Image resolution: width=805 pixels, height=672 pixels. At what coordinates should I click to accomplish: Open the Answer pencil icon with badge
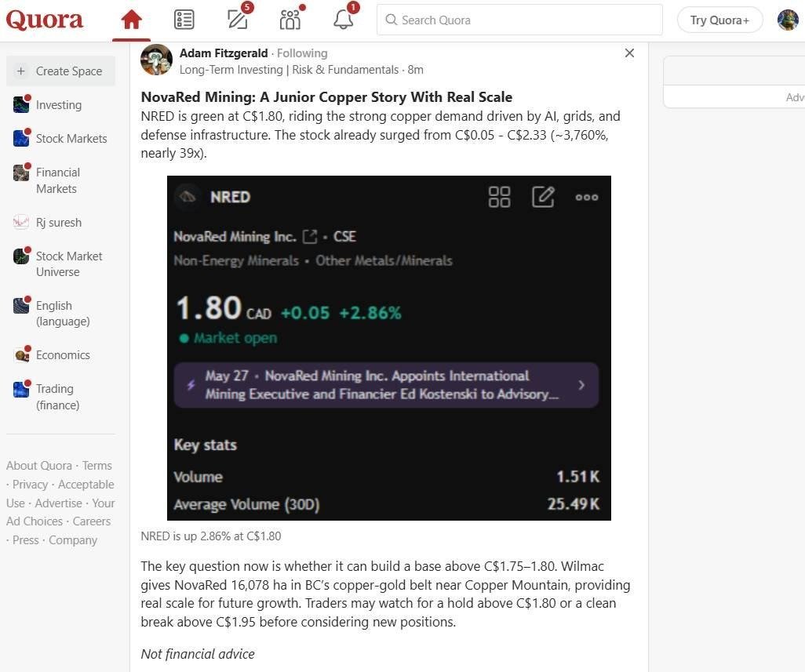[x=239, y=19]
